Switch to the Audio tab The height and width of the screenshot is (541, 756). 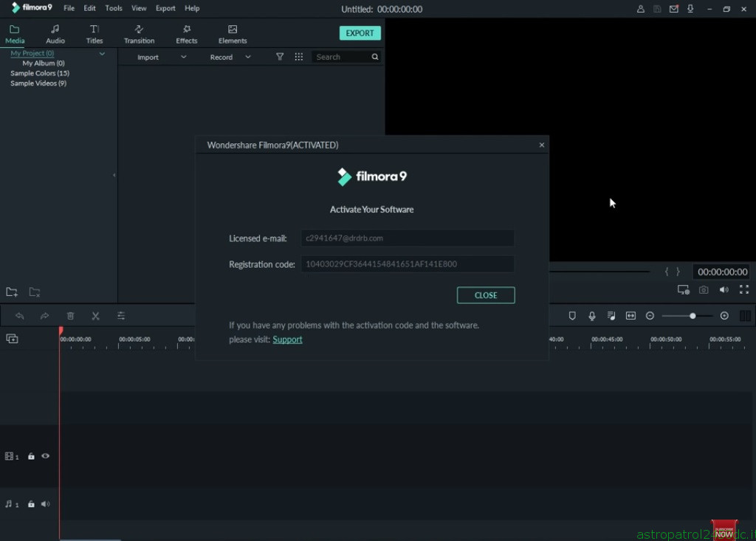click(x=55, y=34)
